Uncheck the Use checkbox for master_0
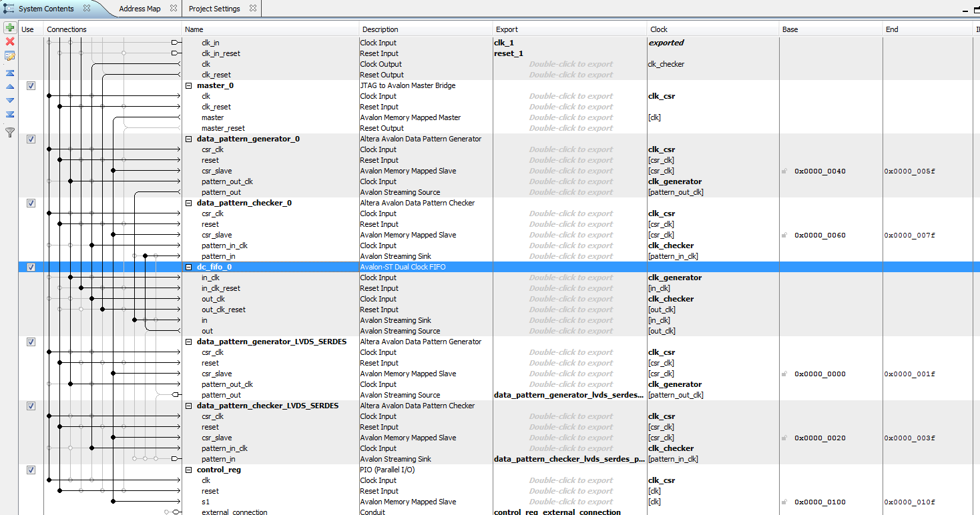 [31, 86]
